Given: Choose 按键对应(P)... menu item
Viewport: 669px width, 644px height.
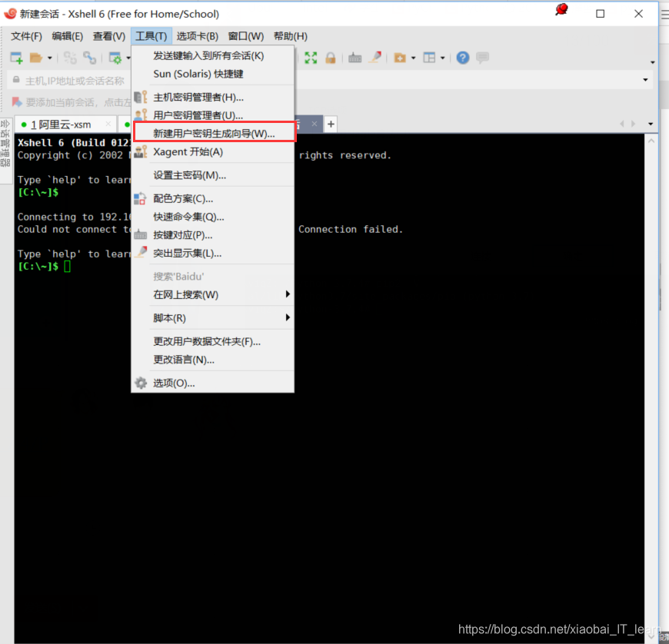Looking at the screenshot, I should 212,235.
